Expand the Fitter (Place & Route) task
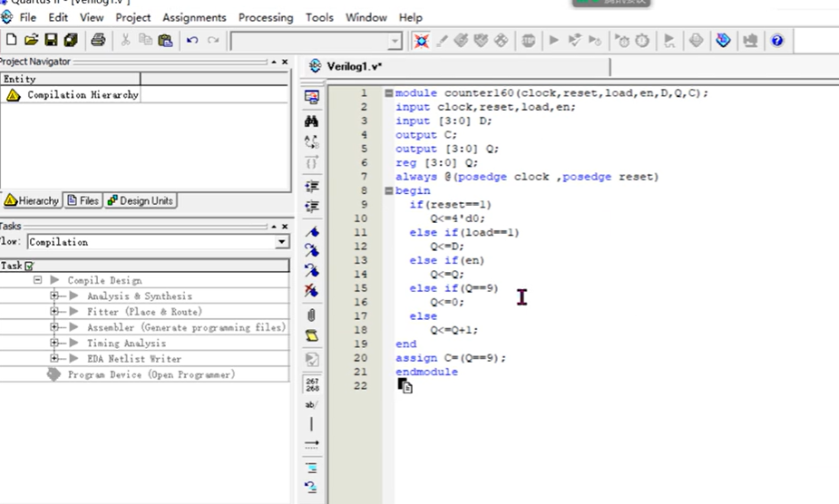The height and width of the screenshot is (504, 839). point(54,311)
